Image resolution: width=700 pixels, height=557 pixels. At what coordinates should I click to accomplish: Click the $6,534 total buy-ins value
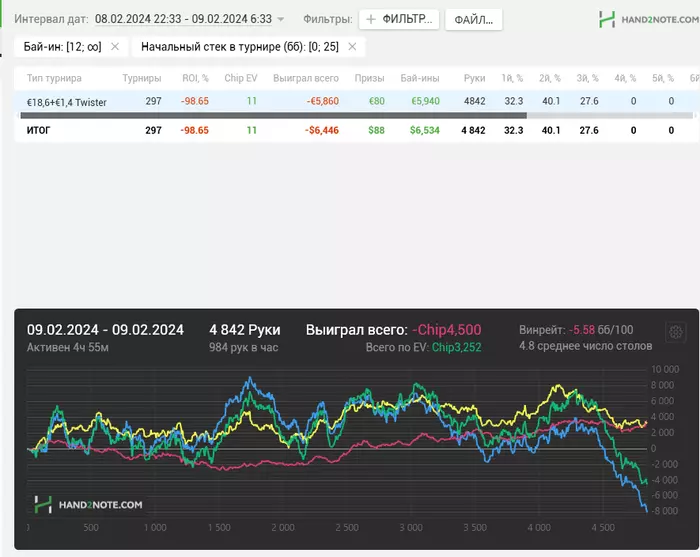pyautogui.click(x=425, y=130)
